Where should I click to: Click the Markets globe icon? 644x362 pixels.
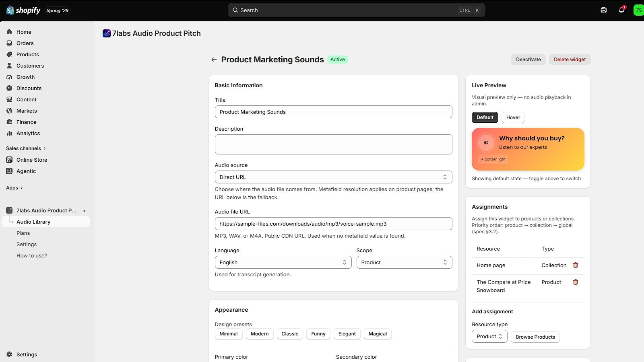[x=9, y=111]
